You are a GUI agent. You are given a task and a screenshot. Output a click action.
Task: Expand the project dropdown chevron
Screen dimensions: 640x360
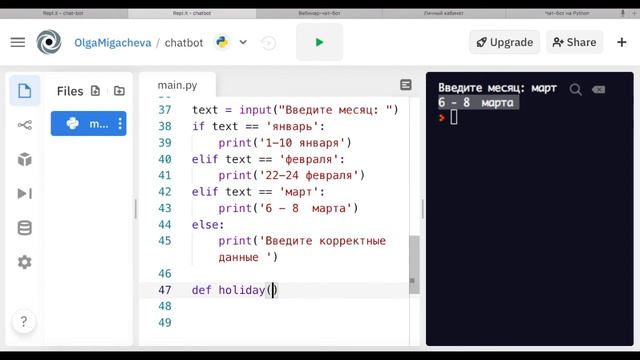tap(243, 42)
